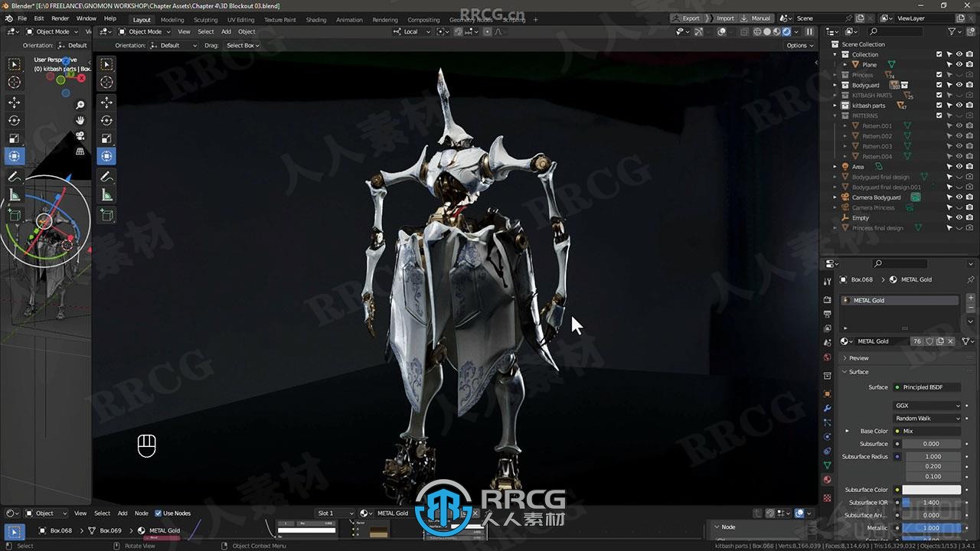Open the Render properties tab icon
980x551 pixels.
click(827, 300)
